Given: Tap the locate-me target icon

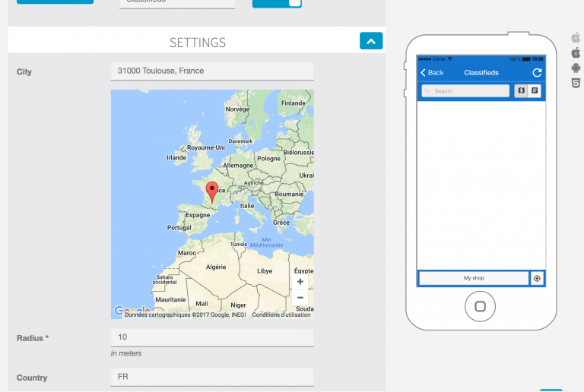Looking at the screenshot, I should click(x=537, y=278).
